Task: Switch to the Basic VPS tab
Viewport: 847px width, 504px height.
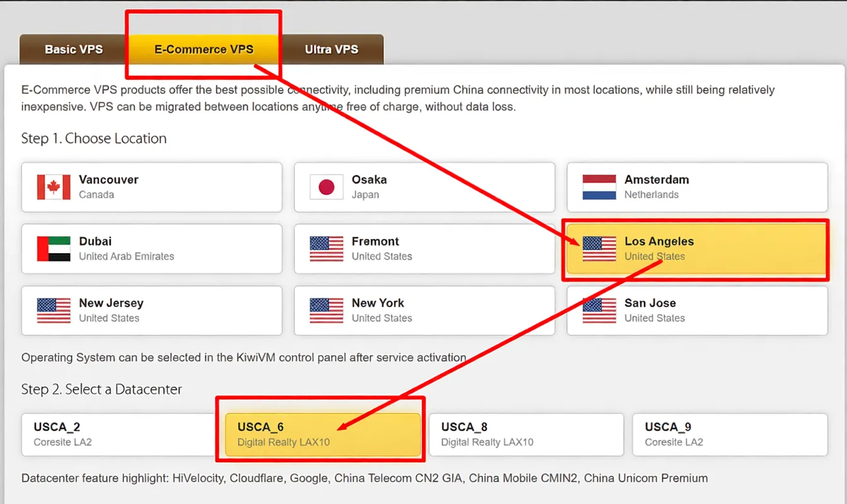Action: [x=74, y=49]
